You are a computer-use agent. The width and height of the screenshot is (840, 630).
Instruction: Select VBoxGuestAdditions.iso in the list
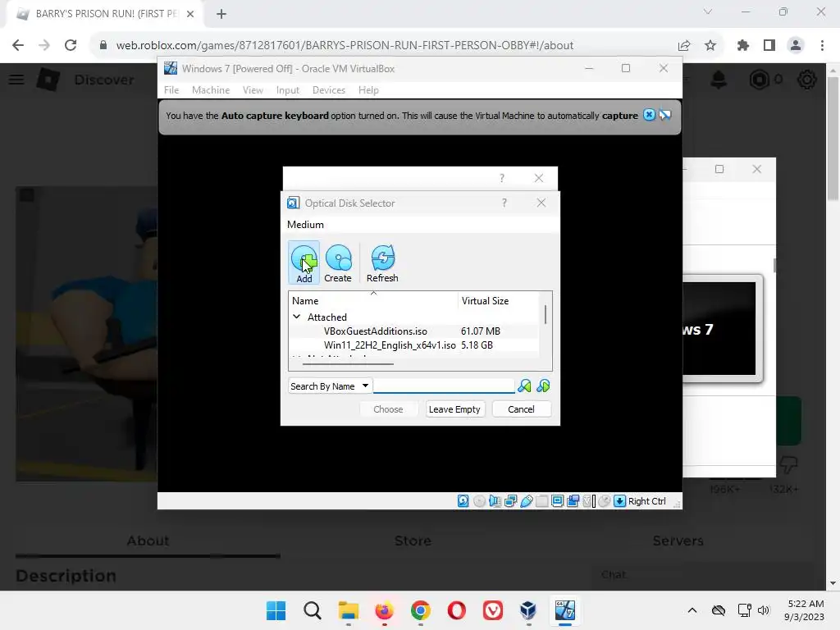click(375, 331)
